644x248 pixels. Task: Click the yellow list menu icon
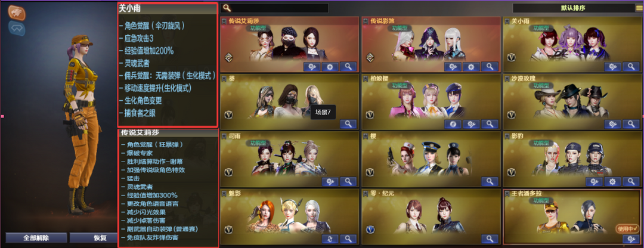coord(639,8)
